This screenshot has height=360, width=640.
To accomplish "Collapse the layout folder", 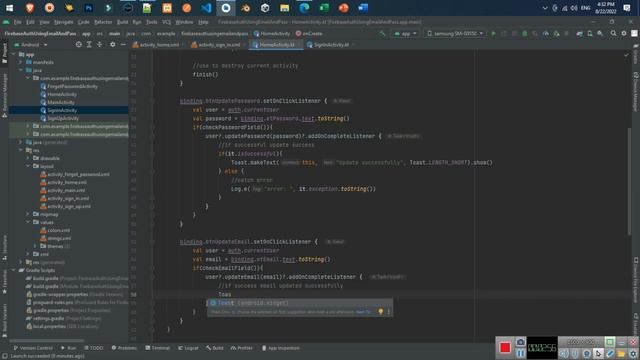I will click(x=28, y=166).
